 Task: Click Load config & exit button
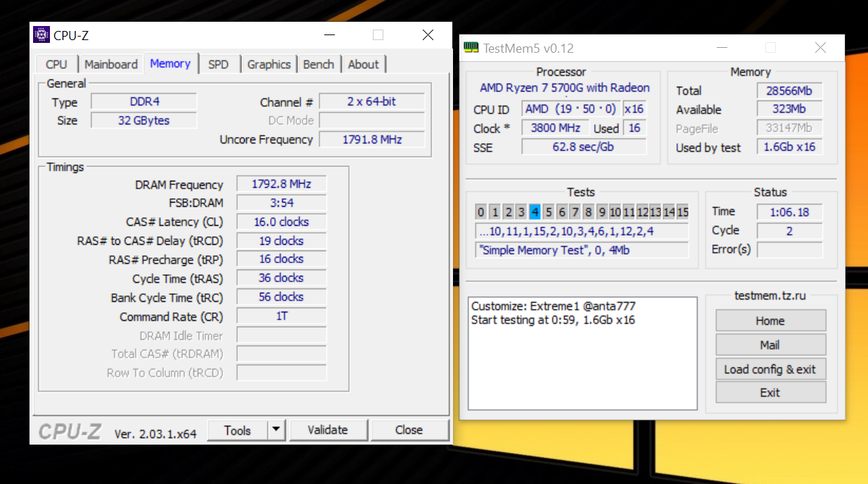(x=770, y=369)
